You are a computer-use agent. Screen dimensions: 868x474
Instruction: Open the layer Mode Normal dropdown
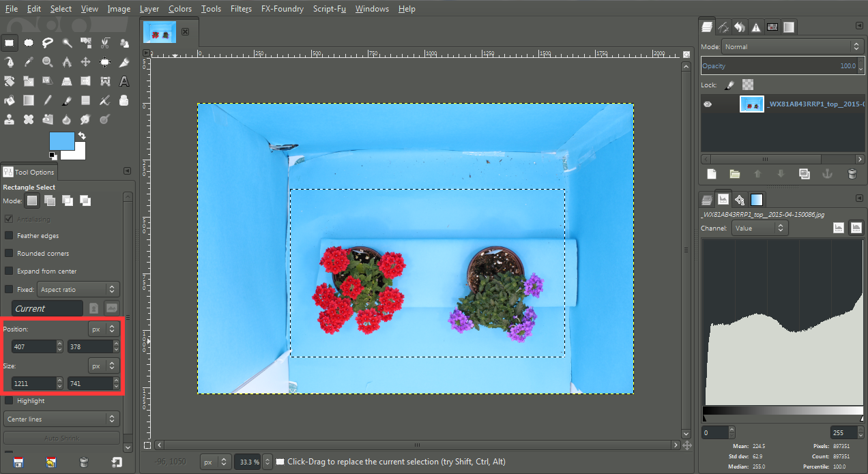point(793,46)
